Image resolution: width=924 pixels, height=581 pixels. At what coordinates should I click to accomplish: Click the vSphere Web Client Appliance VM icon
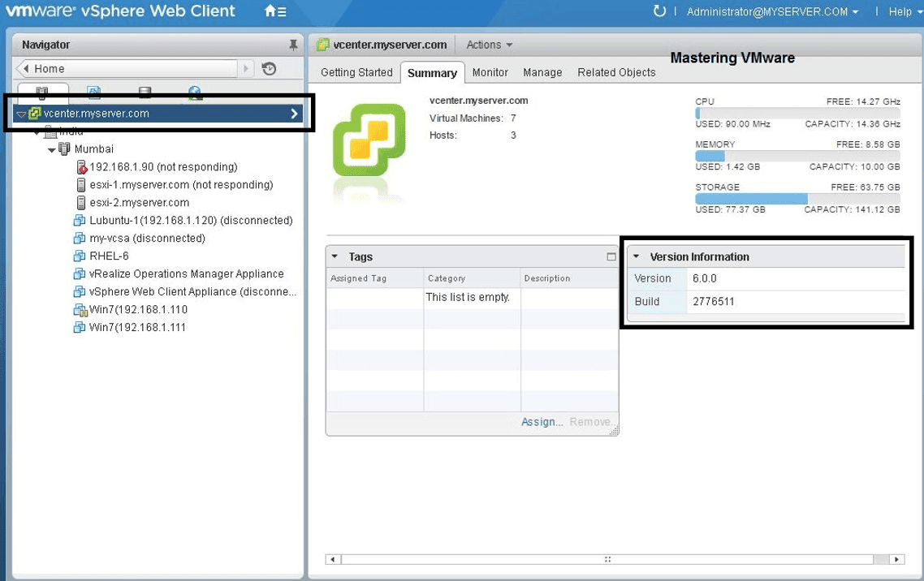coord(80,291)
